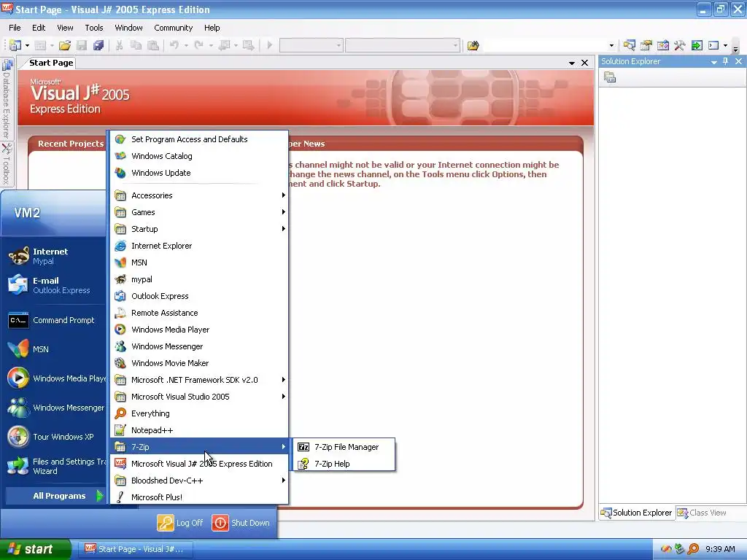Open 7-Zip Help from submenu
This screenshot has height=560, width=747.
[x=344, y=463]
